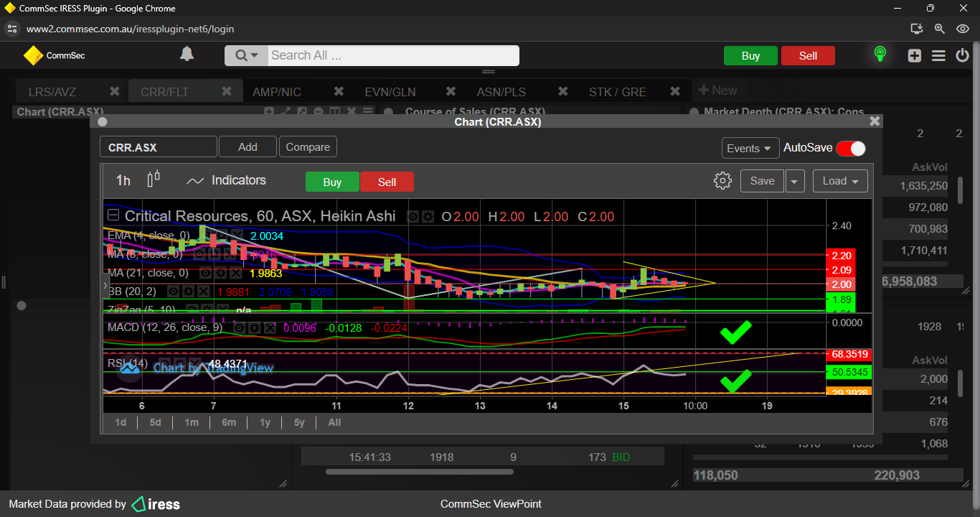This screenshot has width=980, height=517.
Task: Select the 6m time range
Action: pos(229,422)
